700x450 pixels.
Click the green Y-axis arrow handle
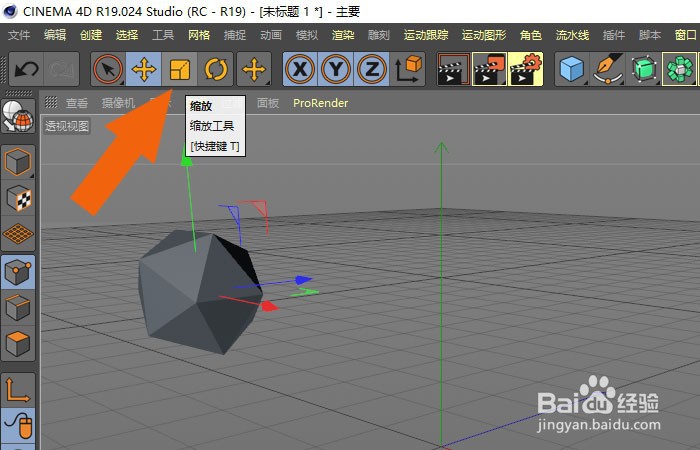pyautogui.click(x=187, y=161)
